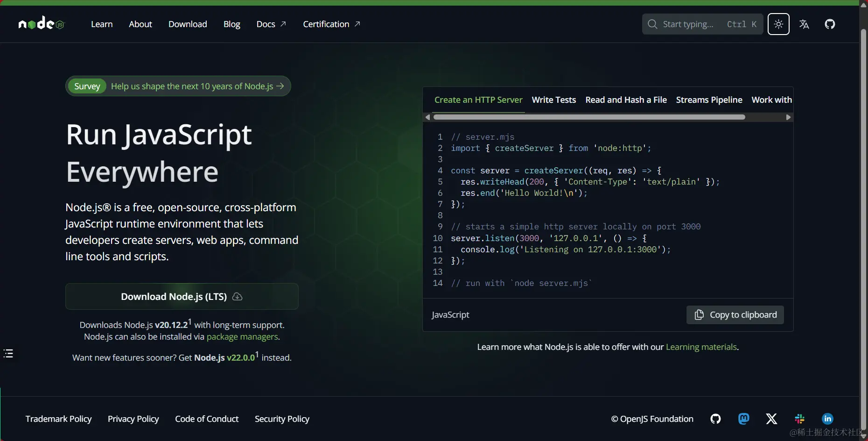Open the LinkedIn icon in footer
The image size is (868, 441).
[827, 419]
